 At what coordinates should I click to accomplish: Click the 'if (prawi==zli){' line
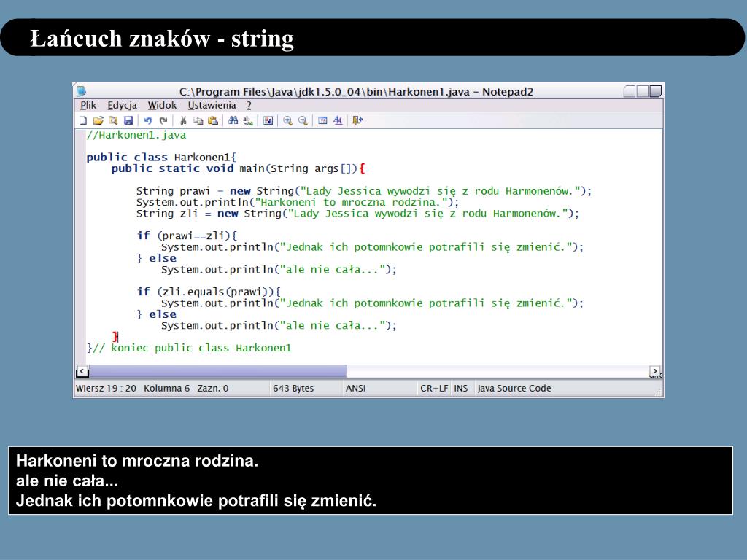coord(187,236)
